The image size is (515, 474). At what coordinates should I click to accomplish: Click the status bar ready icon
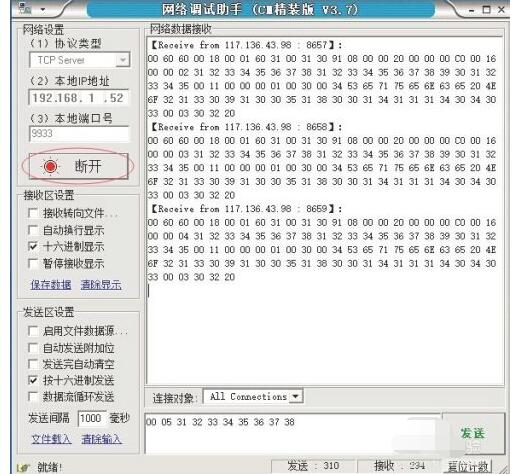22,467
